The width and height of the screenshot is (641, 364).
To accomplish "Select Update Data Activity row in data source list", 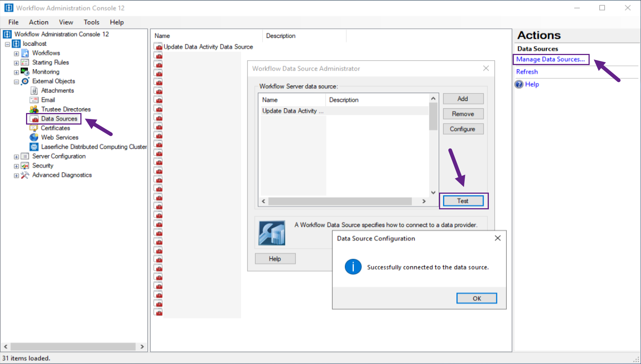I will [344, 111].
